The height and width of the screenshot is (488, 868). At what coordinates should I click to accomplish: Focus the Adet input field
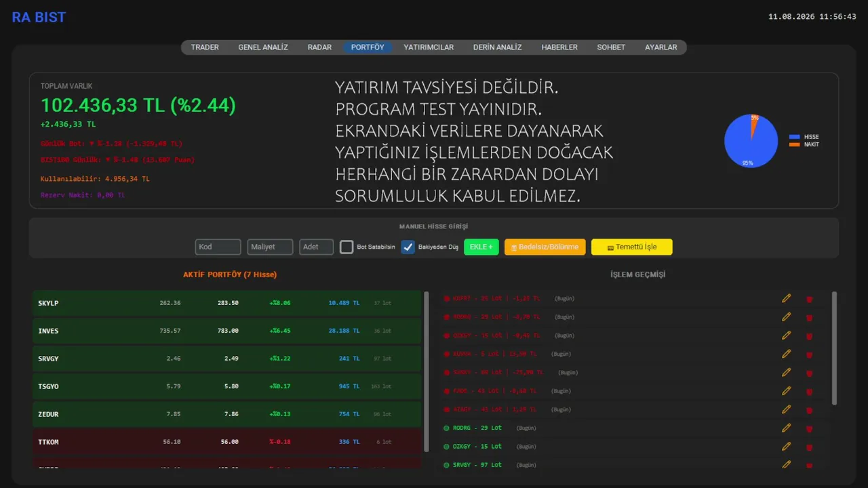pos(317,247)
